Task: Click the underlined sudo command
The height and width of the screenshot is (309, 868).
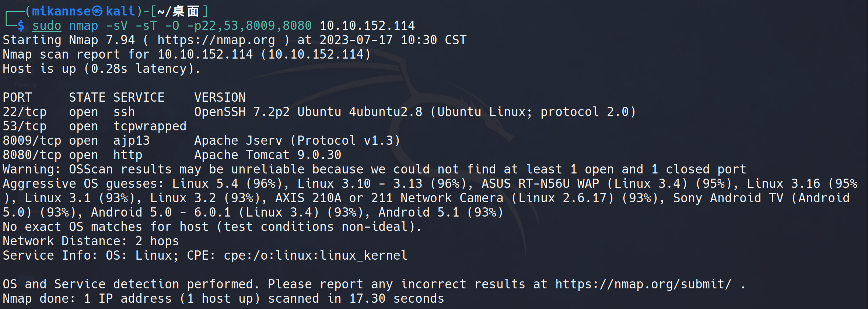Action: (x=46, y=26)
